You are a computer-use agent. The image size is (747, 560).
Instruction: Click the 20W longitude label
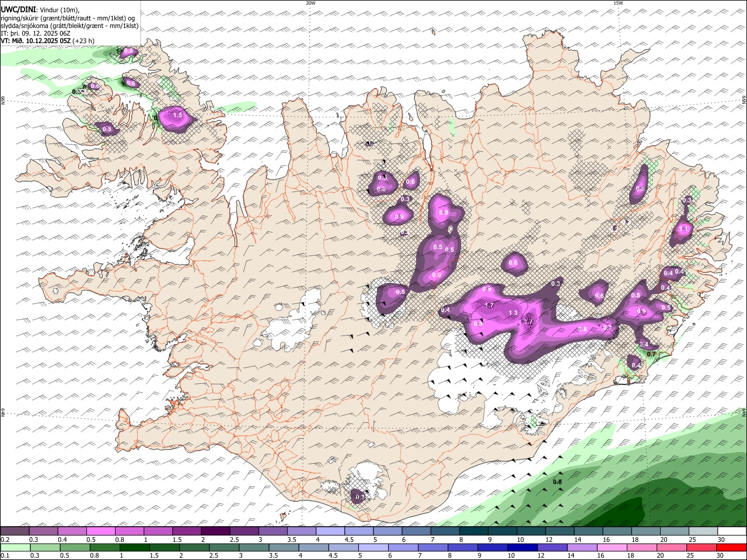310,3
